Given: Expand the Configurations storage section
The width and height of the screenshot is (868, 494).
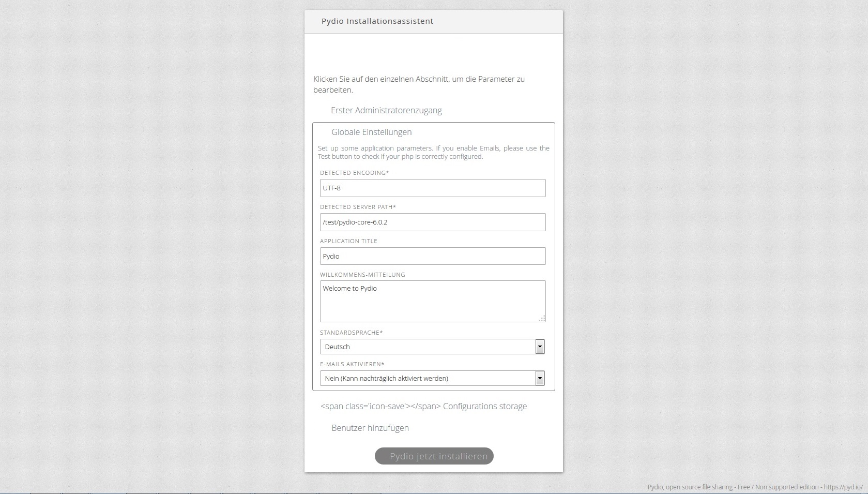Looking at the screenshot, I should point(423,406).
